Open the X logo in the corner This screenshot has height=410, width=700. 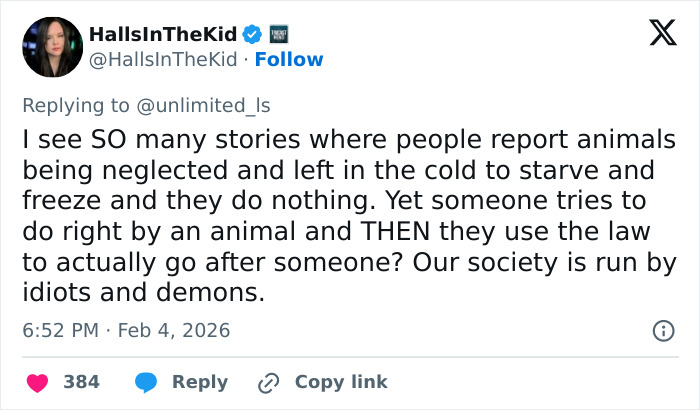pyautogui.click(x=655, y=35)
